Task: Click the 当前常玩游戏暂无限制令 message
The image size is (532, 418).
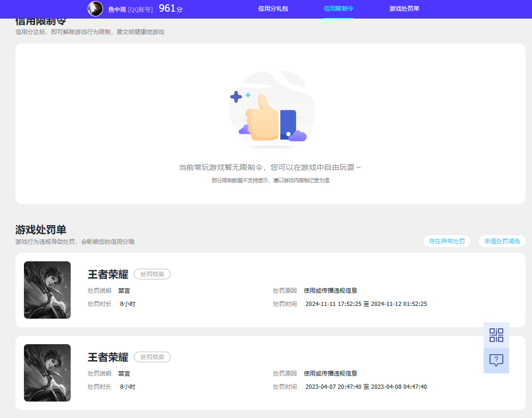Action: coord(270,167)
